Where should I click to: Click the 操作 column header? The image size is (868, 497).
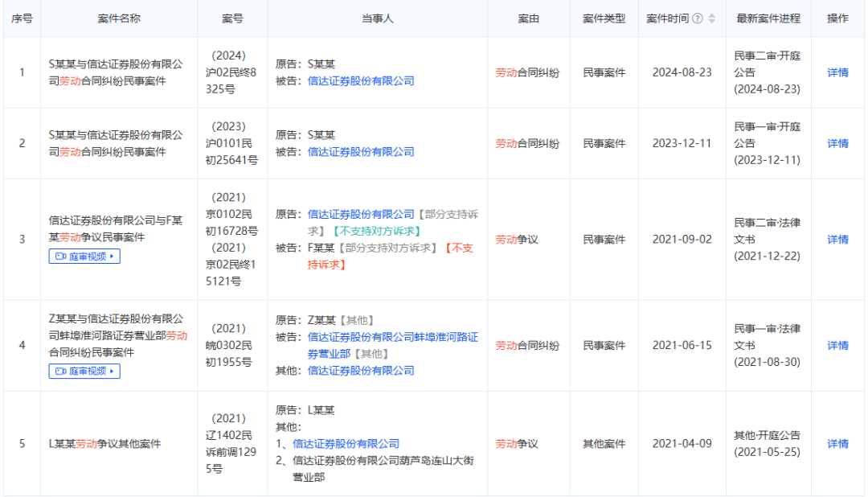tap(837, 18)
